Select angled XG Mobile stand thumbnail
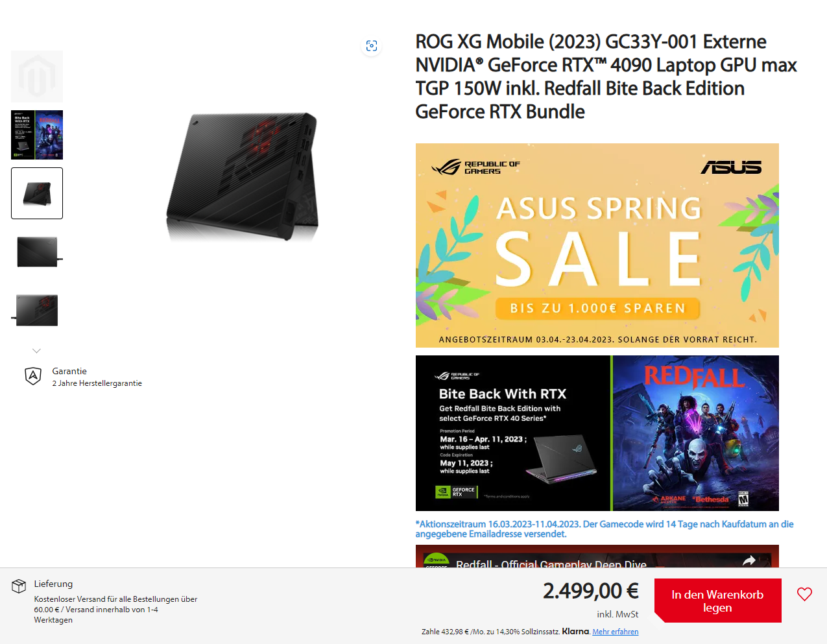 point(37,193)
